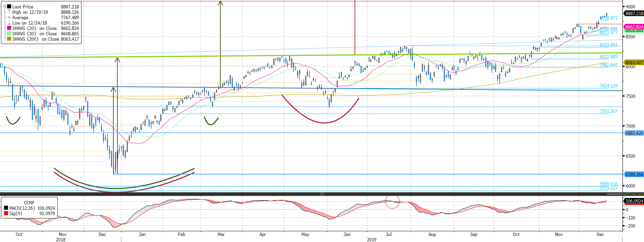Click the 7634.119 horizontal level label
This screenshot has height=242, width=644.
pos(608,86)
